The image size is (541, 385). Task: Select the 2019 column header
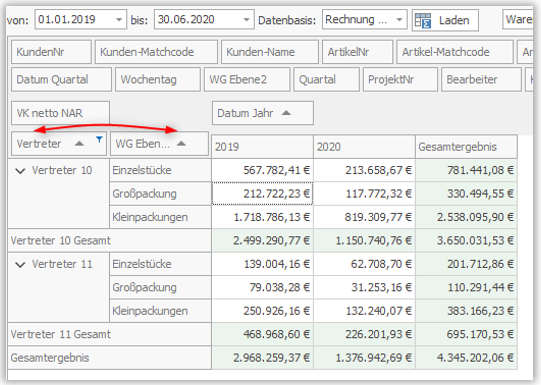click(x=263, y=147)
